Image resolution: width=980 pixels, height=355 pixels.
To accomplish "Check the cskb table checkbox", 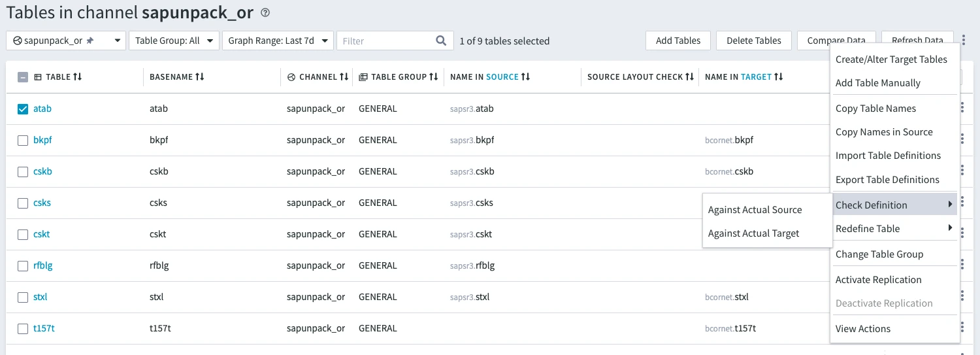I will pyautogui.click(x=23, y=171).
